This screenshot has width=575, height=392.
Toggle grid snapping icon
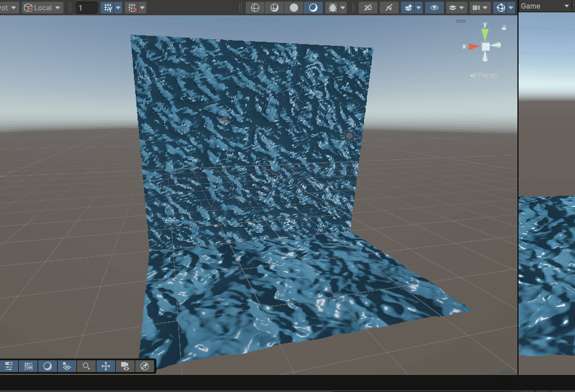click(132, 8)
